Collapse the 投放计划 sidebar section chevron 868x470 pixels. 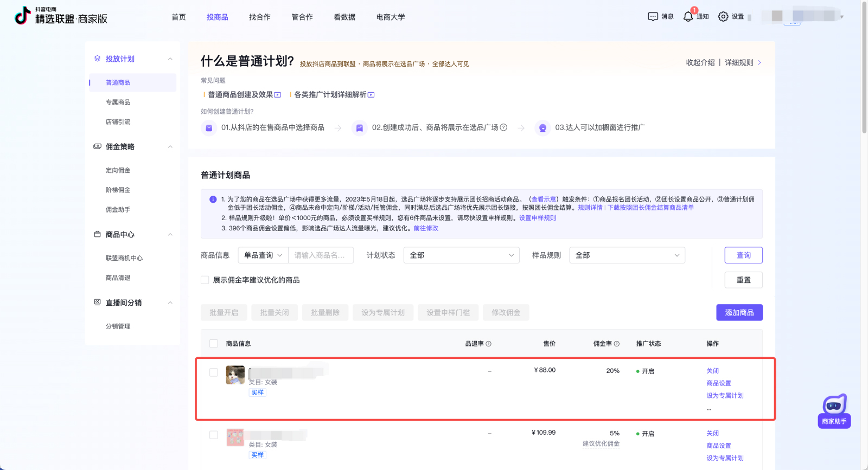(x=170, y=59)
